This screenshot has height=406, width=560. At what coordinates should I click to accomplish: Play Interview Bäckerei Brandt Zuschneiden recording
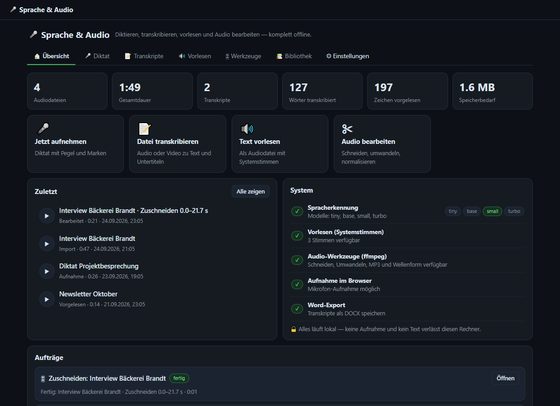[x=47, y=216]
